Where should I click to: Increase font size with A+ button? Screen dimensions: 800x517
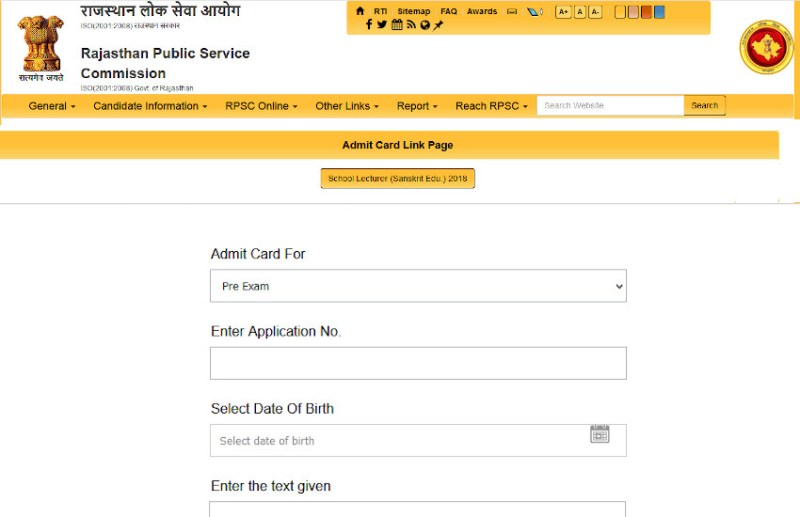[563, 12]
